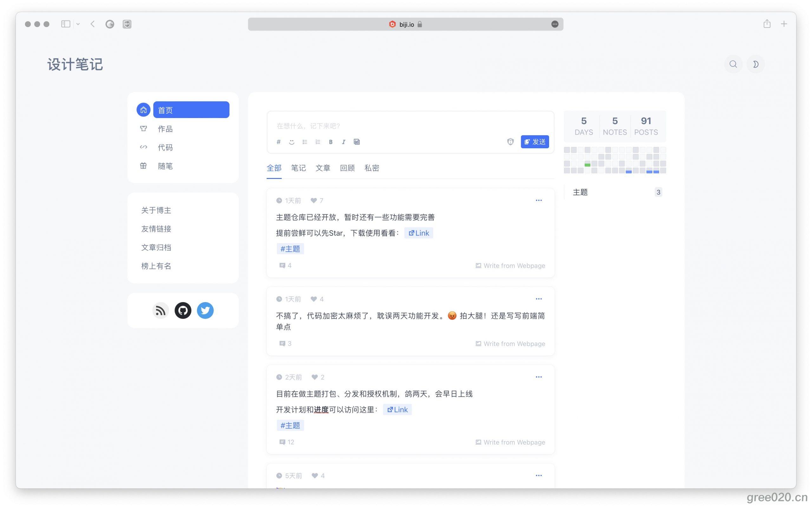The height and width of the screenshot is (508, 812).
Task: Click the code brackets icon beside 代码
Action: point(143,147)
